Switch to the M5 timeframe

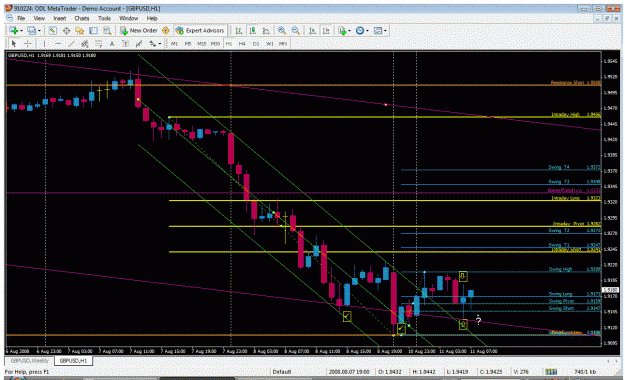pyautogui.click(x=188, y=43)
